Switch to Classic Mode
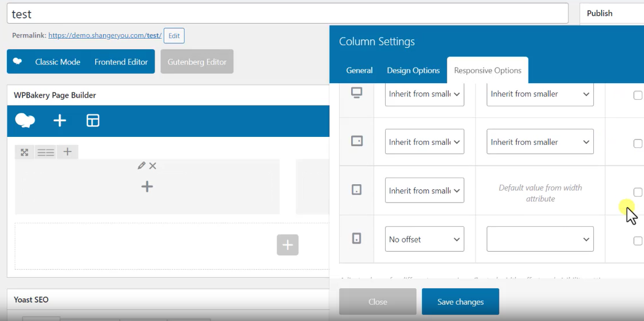Image resolution: width=644 pixels, height=321 pixels. coord(58,62)
